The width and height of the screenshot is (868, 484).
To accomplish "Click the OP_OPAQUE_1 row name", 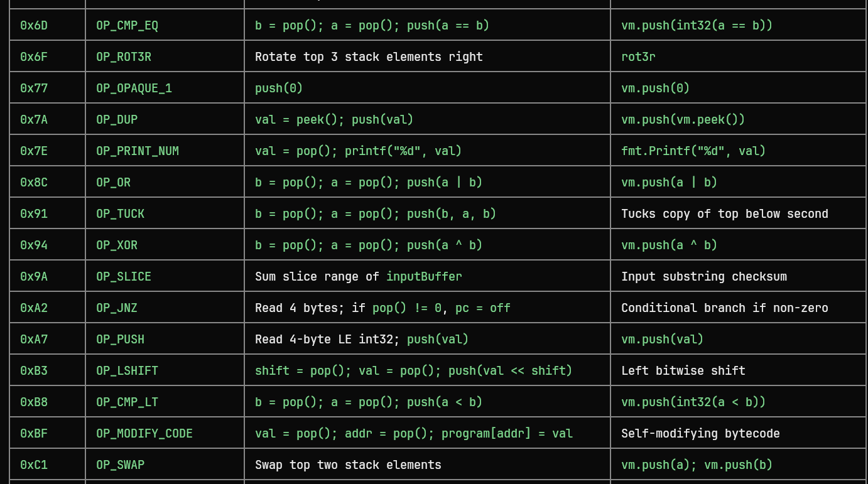I will (x=134, y=89).
